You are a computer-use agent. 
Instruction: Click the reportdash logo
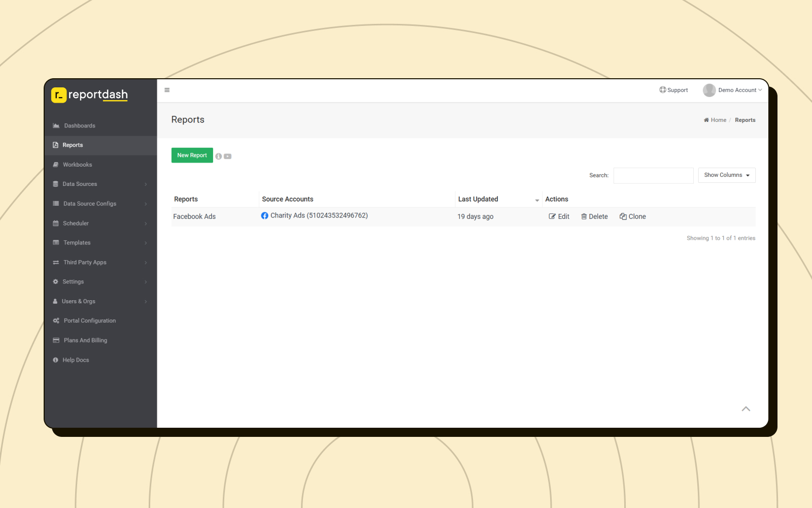(x=89, y=94)
